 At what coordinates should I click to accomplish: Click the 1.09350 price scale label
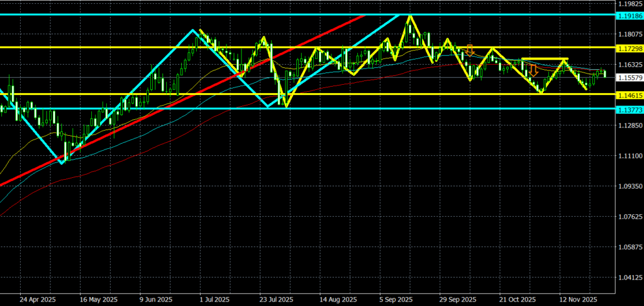[x=628, y=187]
